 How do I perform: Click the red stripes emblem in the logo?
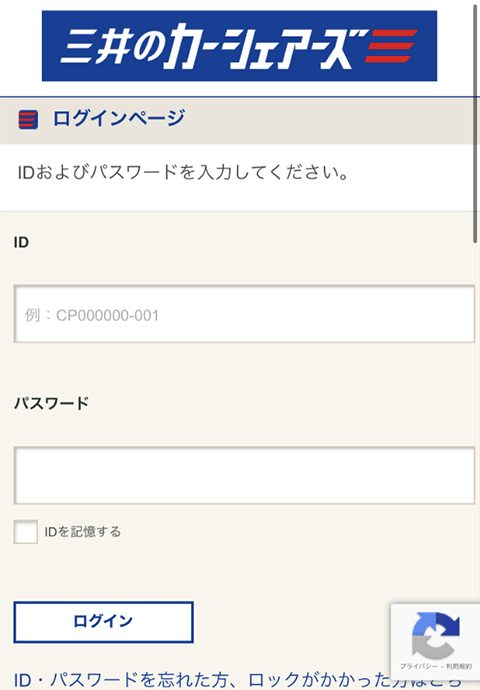(391, 46)
